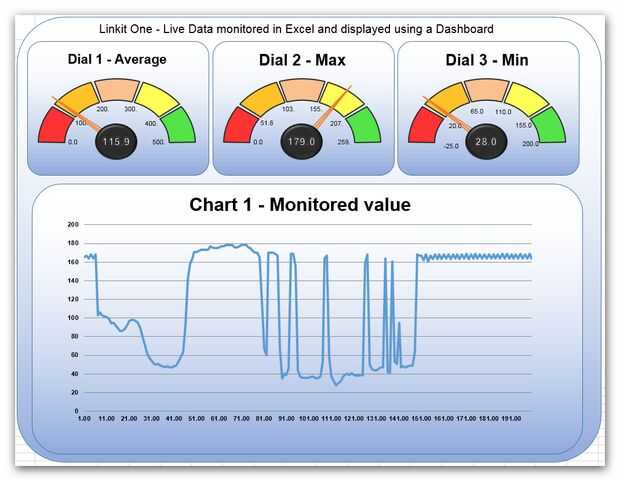Click the '120' label on chart vertical axis

tap(73, 299)
